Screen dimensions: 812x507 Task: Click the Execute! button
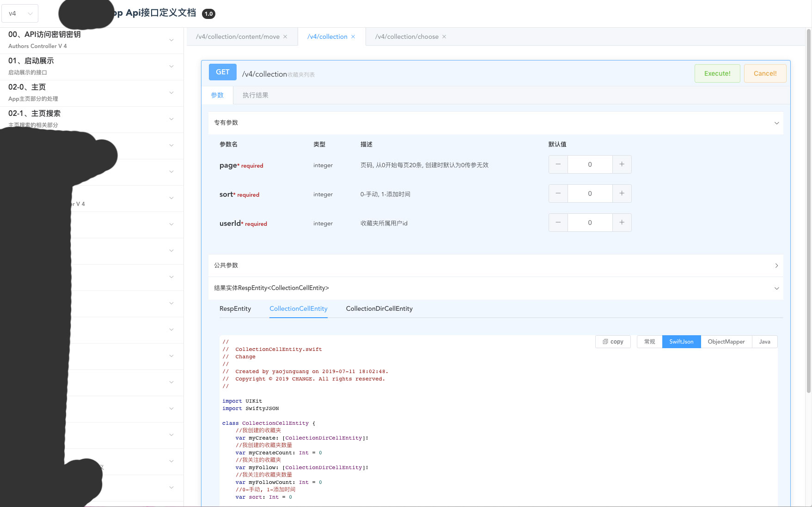click(x=717, y=73)
